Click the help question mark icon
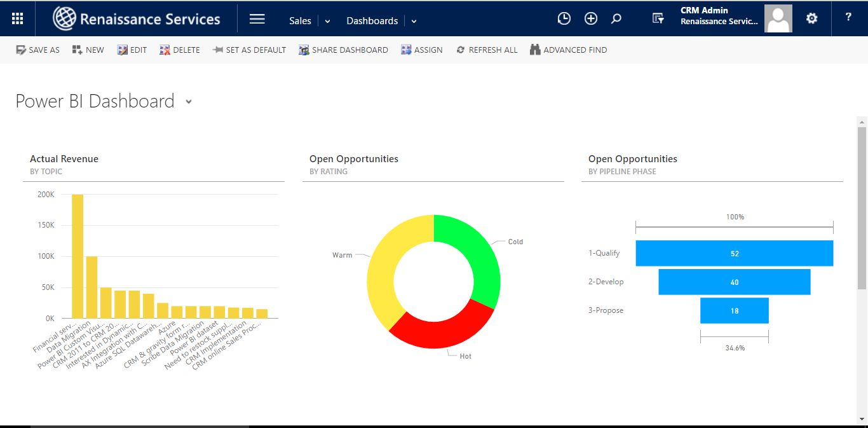This screenshot has height=428, width=868. click(848, 18)
